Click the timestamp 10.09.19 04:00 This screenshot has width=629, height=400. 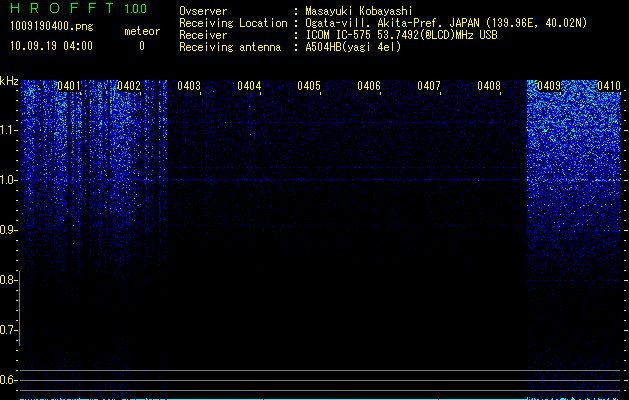point(51,46)
